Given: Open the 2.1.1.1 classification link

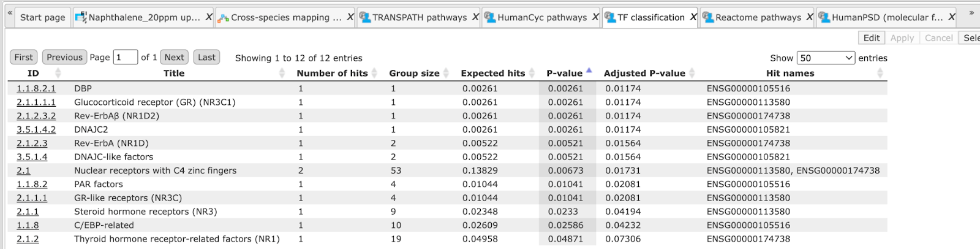Looking at the screenshot, I should pyautogui.click(x=36, y=102).
